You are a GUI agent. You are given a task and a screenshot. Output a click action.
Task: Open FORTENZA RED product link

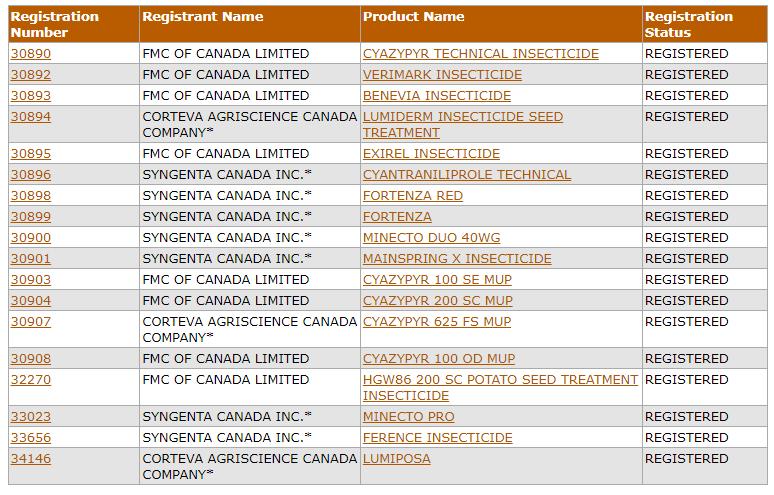[x=413, y=195]
